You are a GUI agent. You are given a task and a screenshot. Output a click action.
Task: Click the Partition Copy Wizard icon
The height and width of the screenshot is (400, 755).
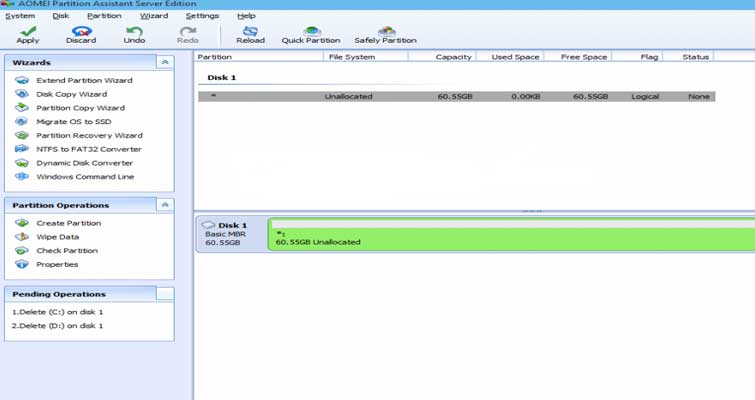22,107
